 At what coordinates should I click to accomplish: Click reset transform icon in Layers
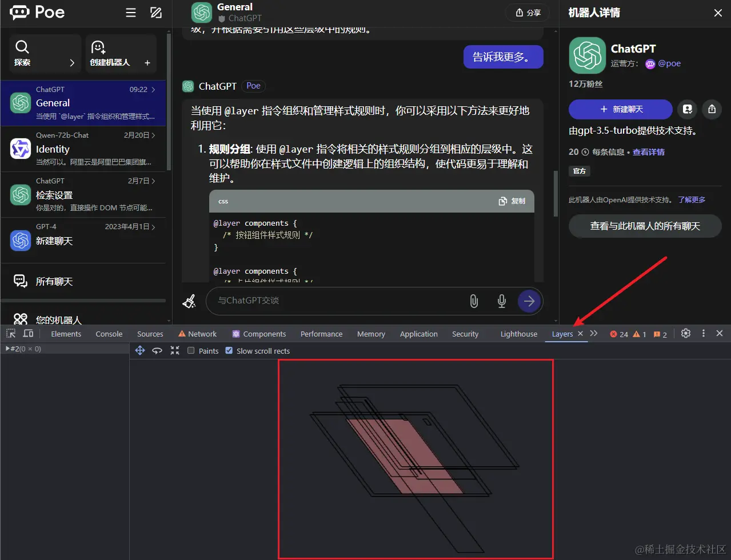tap(175, 351)
